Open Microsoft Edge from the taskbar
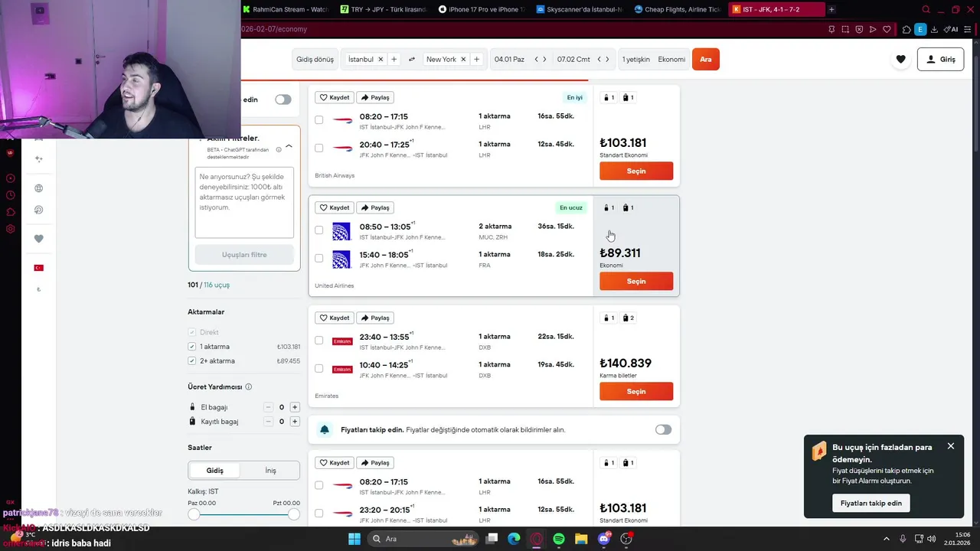980x551 pixels. tap(514, 539)
